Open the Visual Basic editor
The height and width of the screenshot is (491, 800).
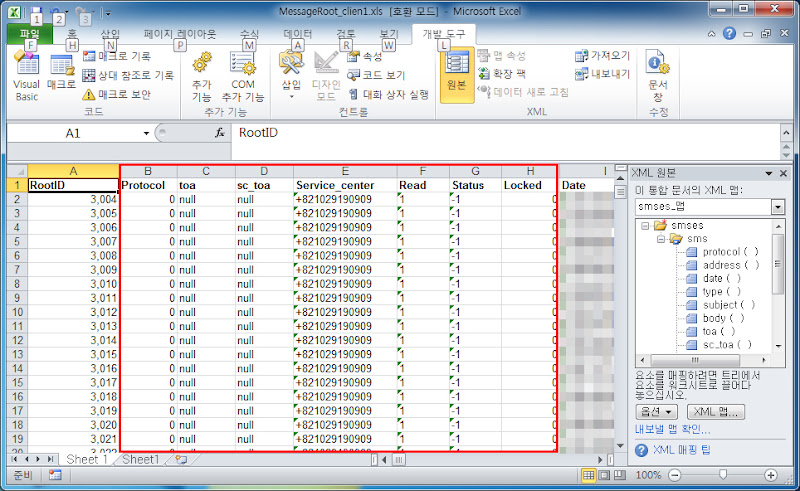27,76
